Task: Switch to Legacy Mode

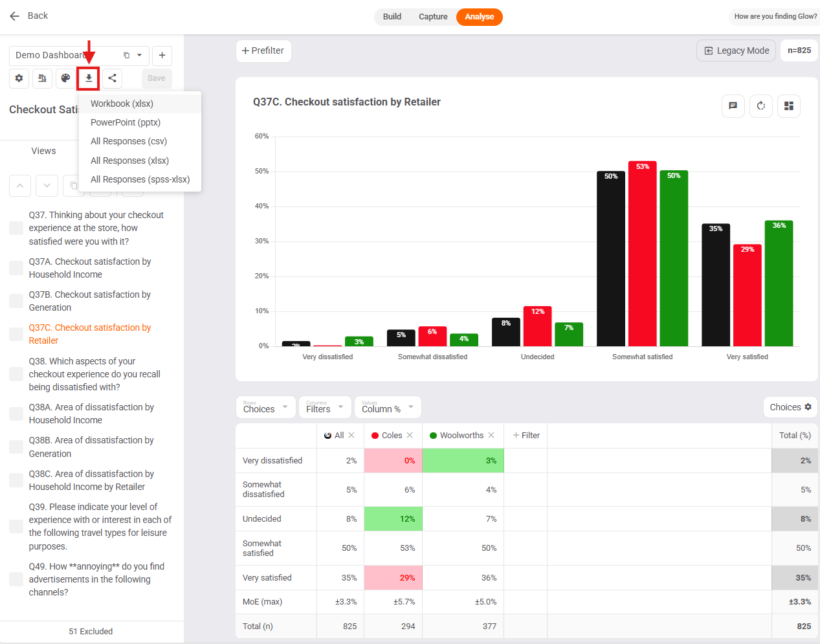Action: tap(737, 50)
